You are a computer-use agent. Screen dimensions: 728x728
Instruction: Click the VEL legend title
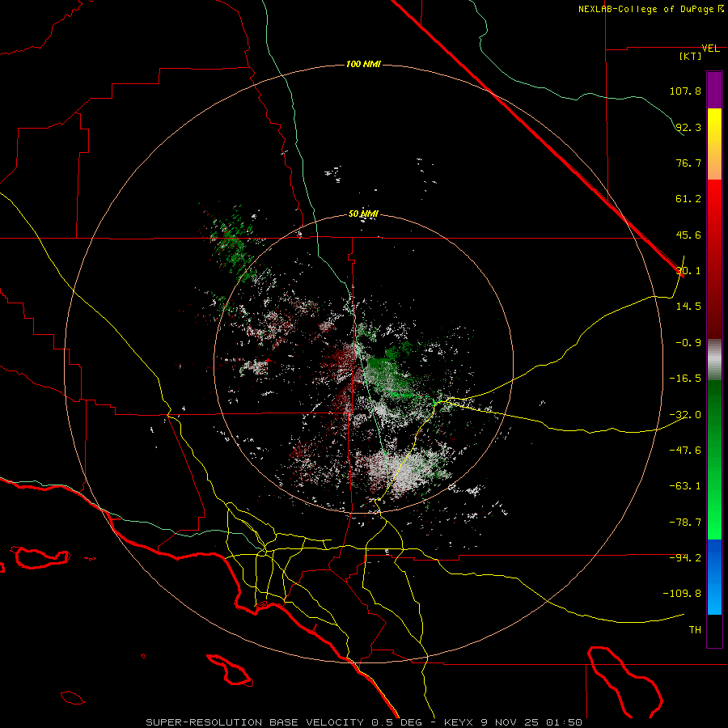pyautogui.click(x=710, y=49)
